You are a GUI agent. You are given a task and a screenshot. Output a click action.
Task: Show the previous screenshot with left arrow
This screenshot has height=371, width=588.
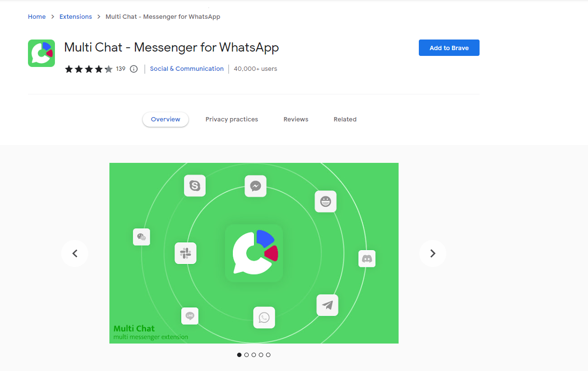(x=75, y=253)
